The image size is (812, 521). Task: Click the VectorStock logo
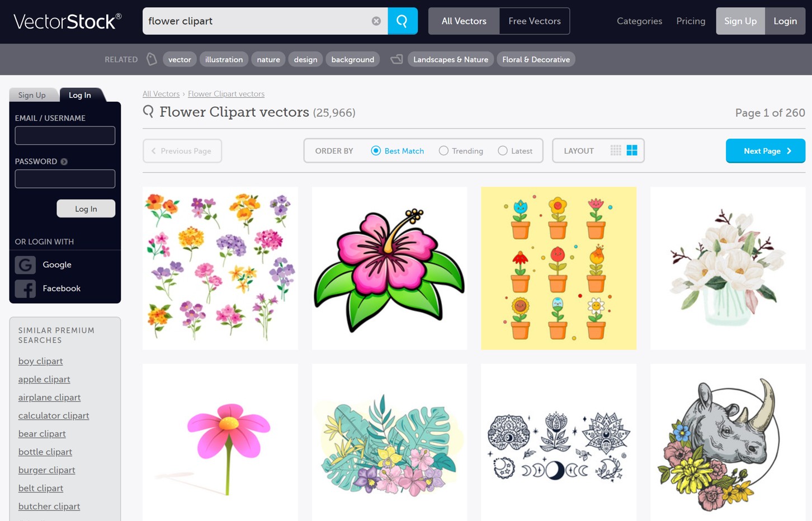click(67, 21)
